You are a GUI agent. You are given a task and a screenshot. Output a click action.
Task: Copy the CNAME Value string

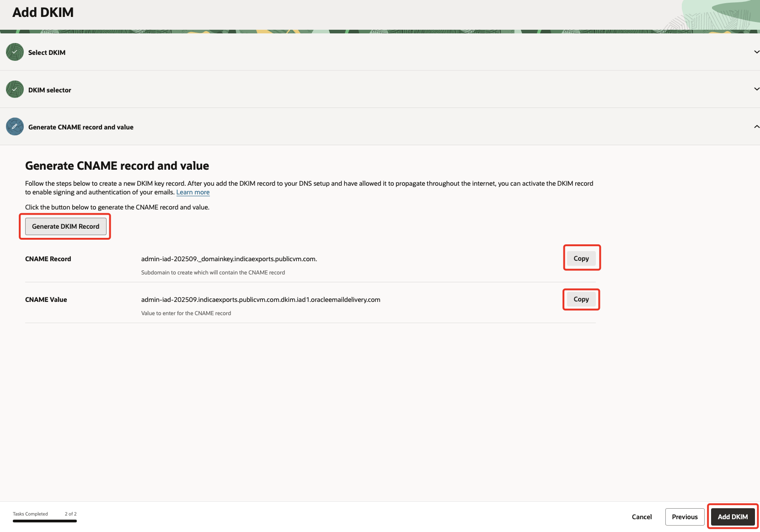click(x=581, y=299)
